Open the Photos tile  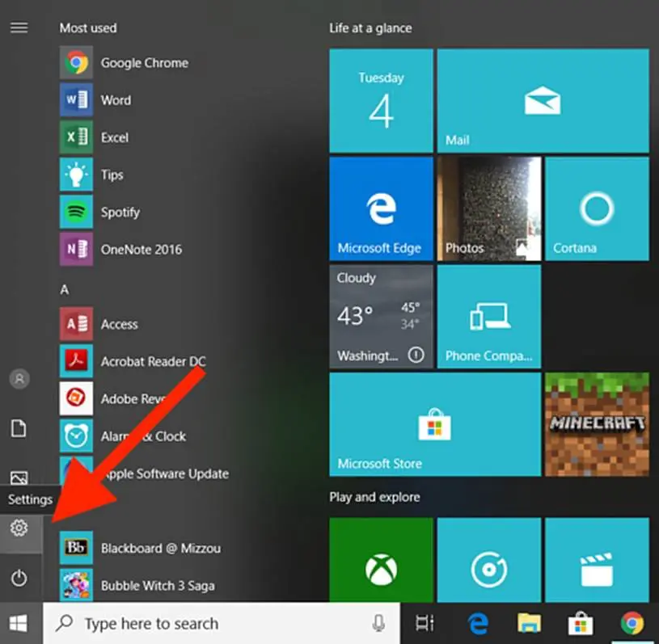(488, 208)
